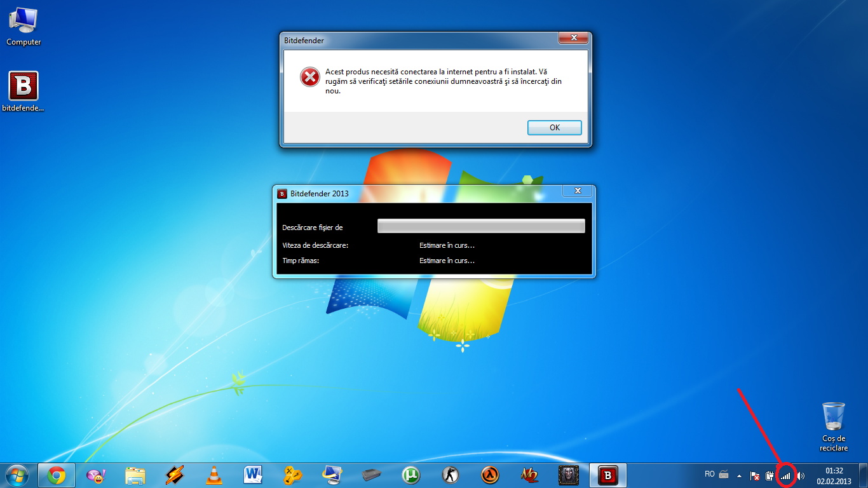
Task: Open the monitor with orbit ring icon
Action: tap(332, 475)
